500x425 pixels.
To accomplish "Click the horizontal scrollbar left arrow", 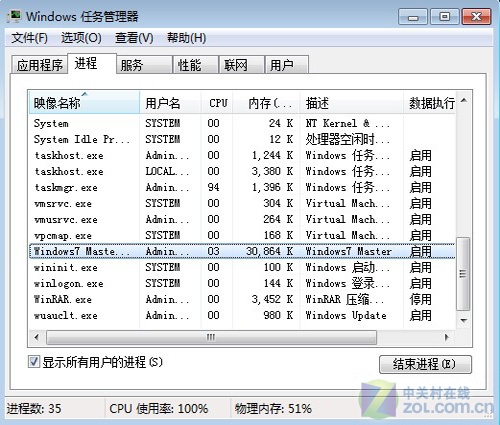I will 37,337.
